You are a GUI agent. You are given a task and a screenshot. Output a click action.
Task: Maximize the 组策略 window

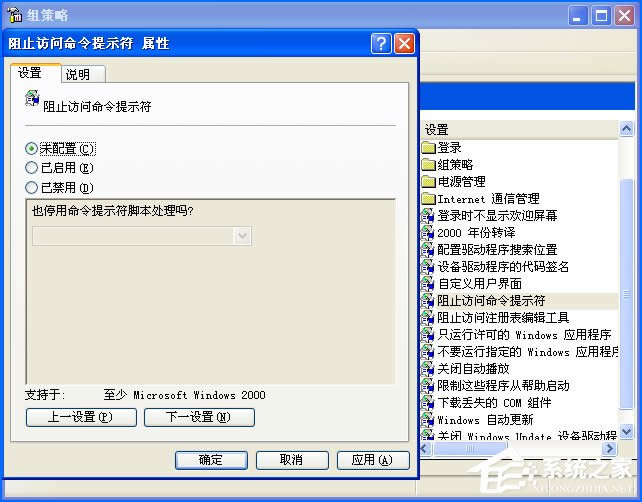[x=601, y=16]
